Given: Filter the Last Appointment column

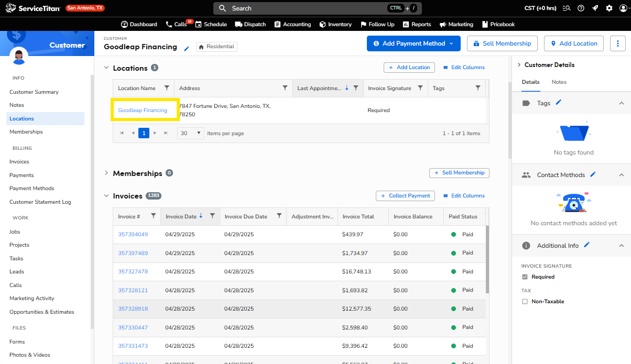Looking at the screenshot, I should pyautogui.click(x=356, y=88).
